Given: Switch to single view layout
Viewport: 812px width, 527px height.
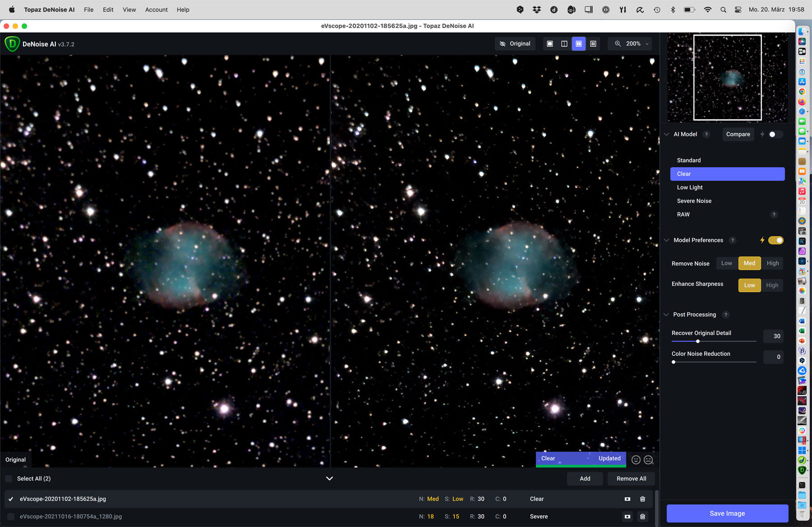Looking at the screenshot, I should tap(549, 44).
